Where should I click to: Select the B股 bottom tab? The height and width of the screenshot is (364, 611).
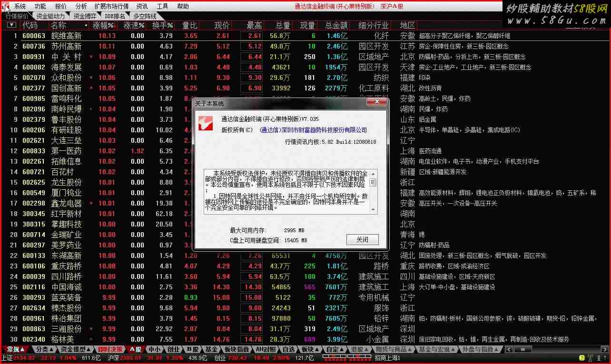pyautogui.click(x=192, y=349)
